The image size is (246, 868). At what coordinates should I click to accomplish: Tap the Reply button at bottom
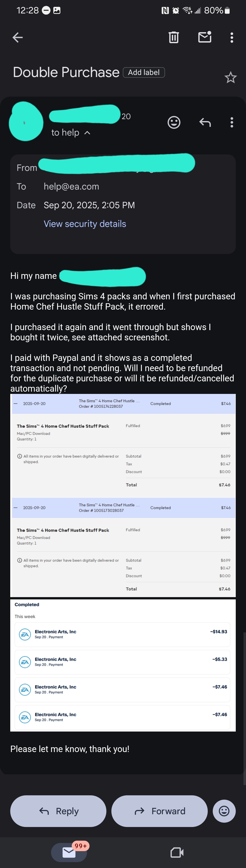tap(58, 811)
